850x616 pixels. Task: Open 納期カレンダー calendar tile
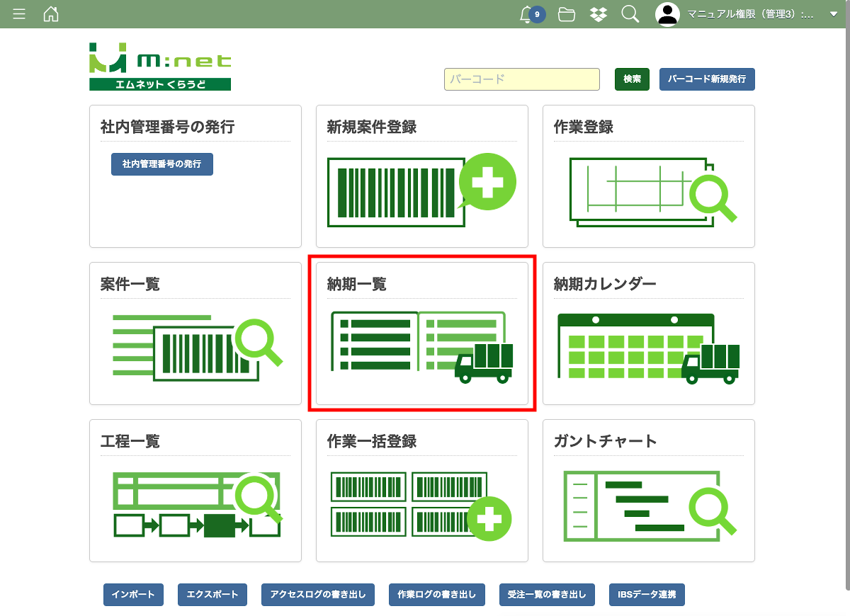(x=648, y=347)
